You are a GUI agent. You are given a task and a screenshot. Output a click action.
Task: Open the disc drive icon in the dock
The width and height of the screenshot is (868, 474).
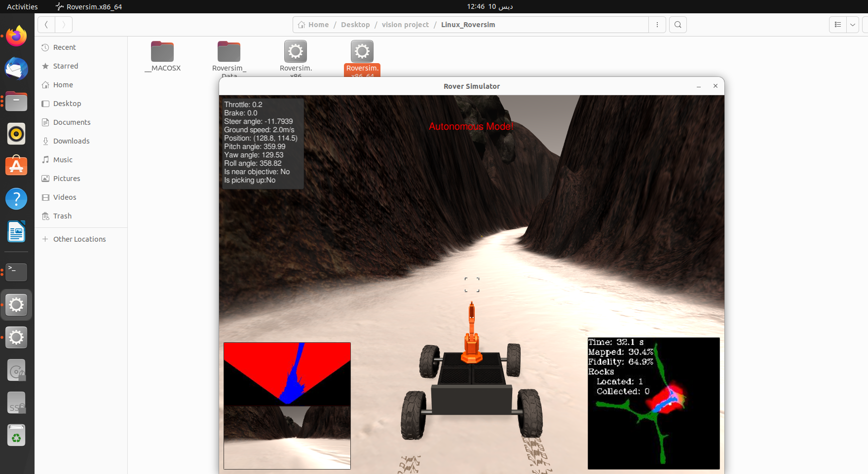pos(16,370)
